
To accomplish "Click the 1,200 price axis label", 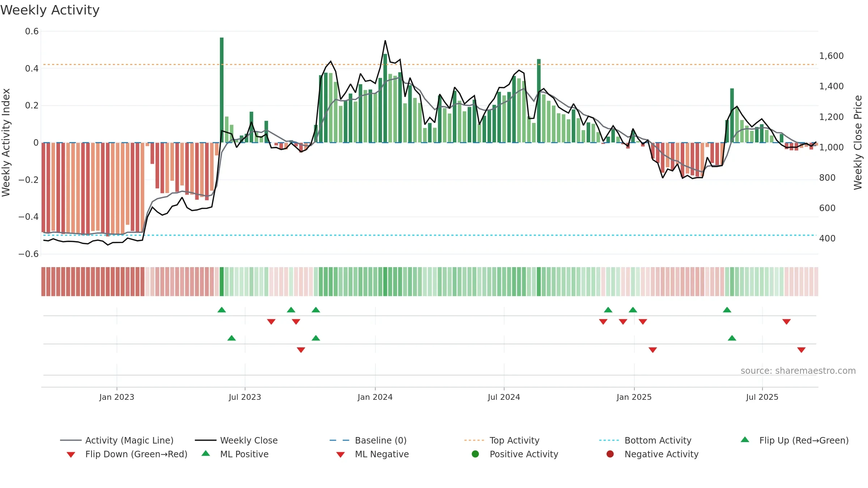I will point(831,117).
